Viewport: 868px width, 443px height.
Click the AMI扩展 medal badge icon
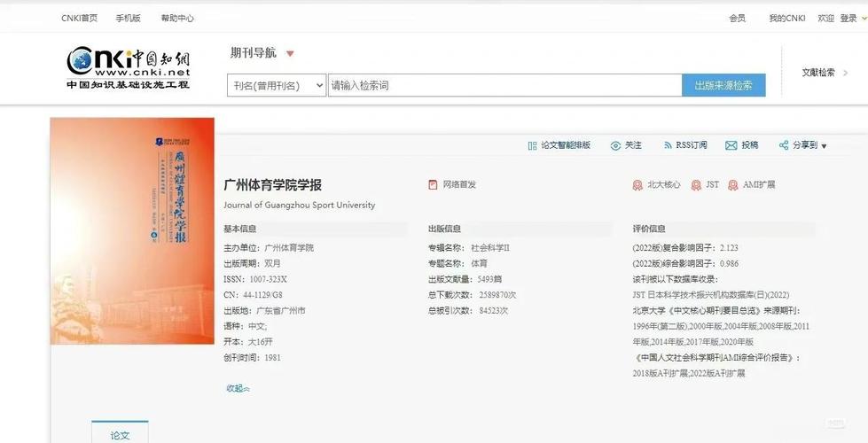[733, 185]
